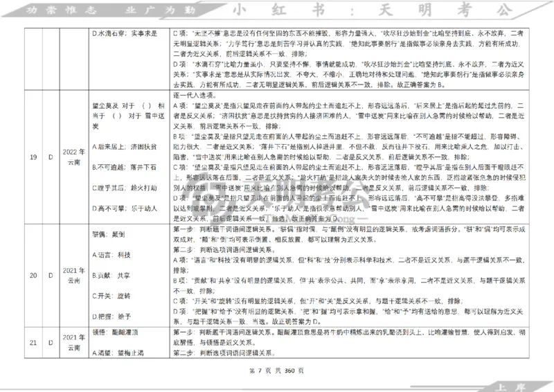
Task: Click explanation "B项:贡献和共享" in row 20
Action: pos(349,285)
